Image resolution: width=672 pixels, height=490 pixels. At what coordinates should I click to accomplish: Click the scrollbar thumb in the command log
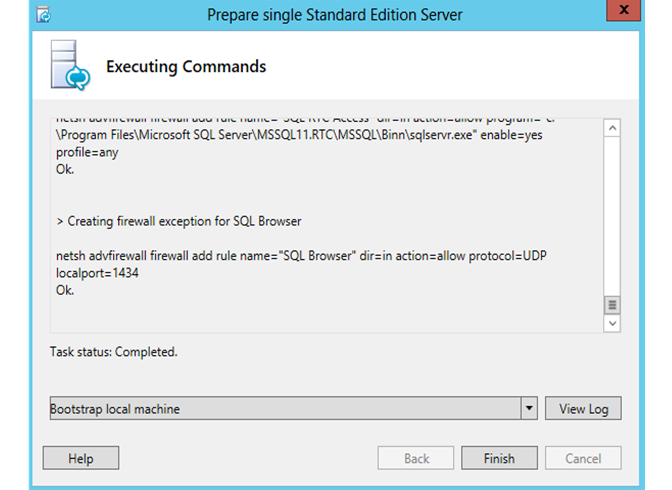(612, 305)
